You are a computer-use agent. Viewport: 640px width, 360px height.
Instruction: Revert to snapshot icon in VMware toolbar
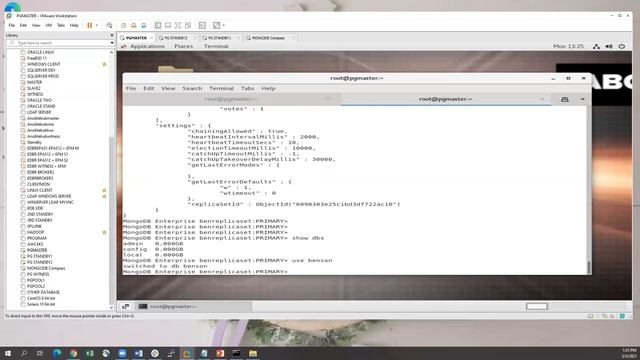pyautogui.click(x=133, y=25)
